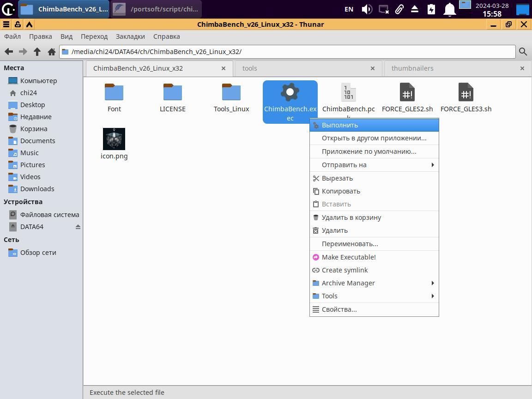
Task: Close the ChimbaBench_v26_Linux_x32 tab
Action: [223, 68]
